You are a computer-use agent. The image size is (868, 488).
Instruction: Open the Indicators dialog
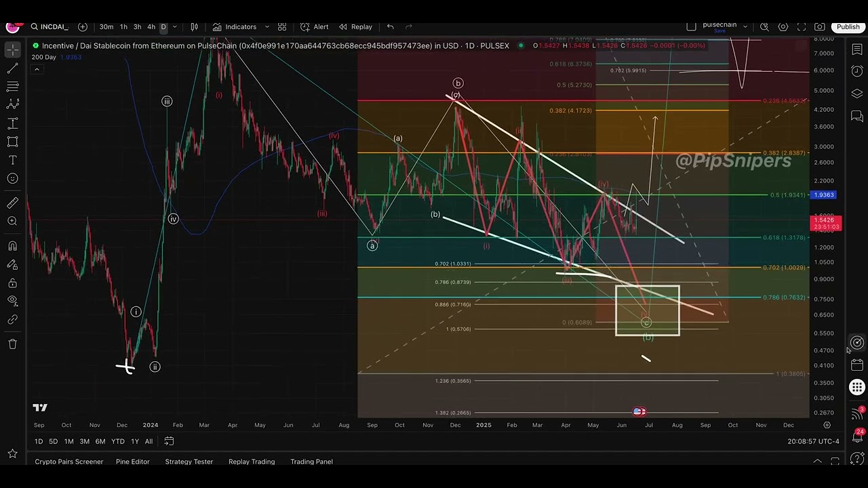pos(234,27)
